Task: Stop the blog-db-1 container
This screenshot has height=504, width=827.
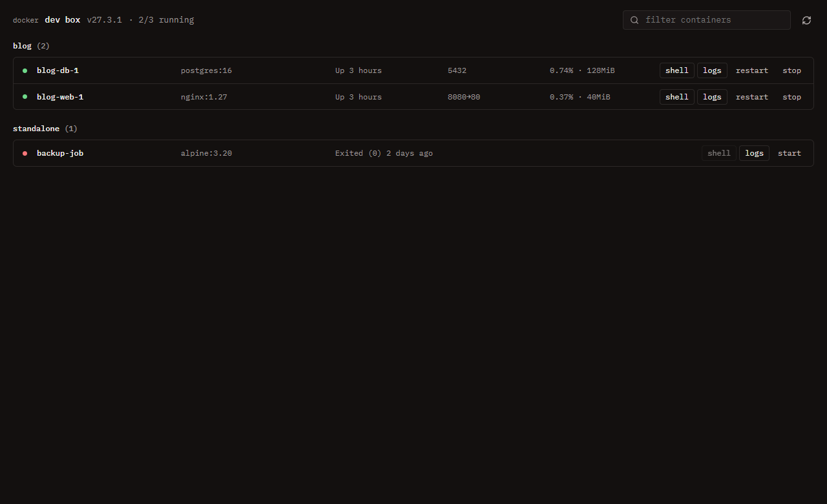Action: pyautogui.click(x=791, y=70)
